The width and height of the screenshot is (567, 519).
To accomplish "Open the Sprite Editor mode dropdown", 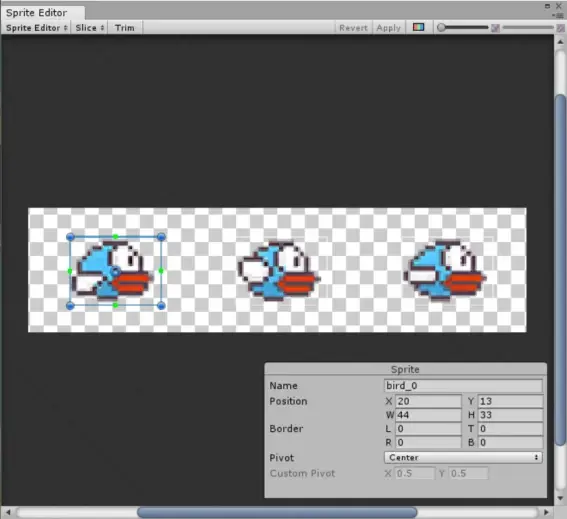I will (x=37, y=28).
